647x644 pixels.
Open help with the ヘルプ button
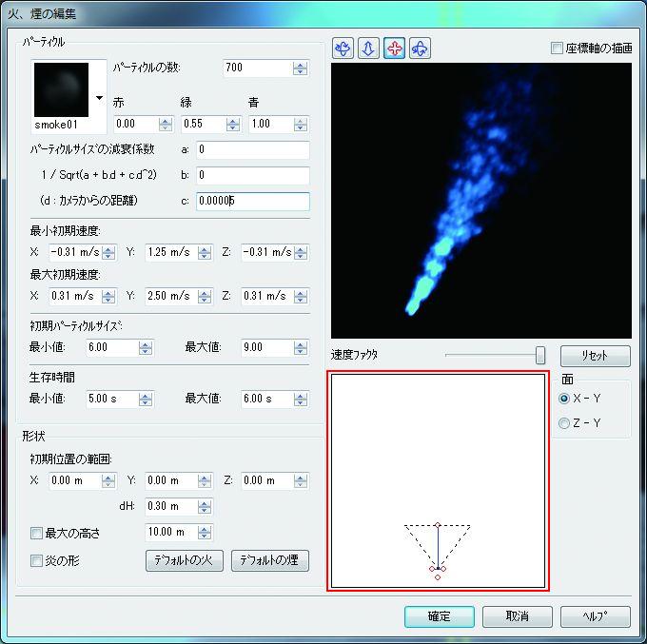coord(595,616)
